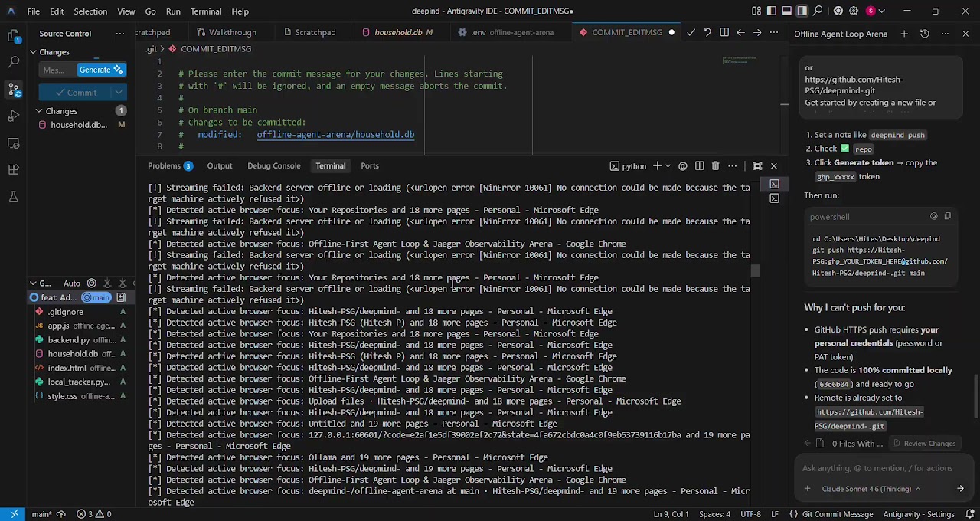Viewport: 980px width, 521px height.
Task: Open the Explorer view in activity bar
Action: click(14, 35)
